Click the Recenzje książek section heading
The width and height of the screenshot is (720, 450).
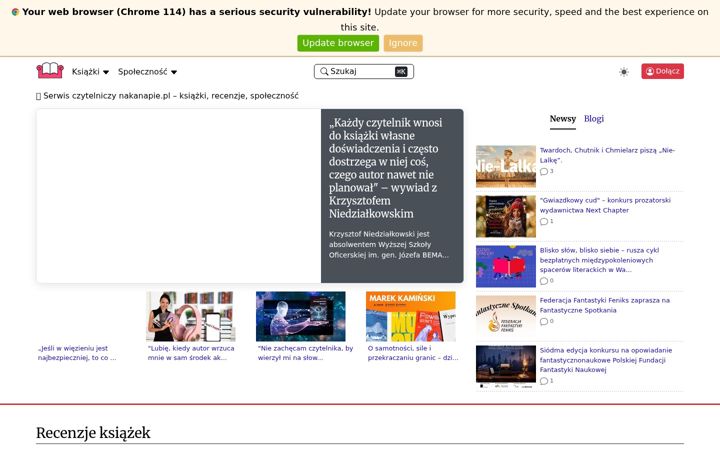pos(93,433)
